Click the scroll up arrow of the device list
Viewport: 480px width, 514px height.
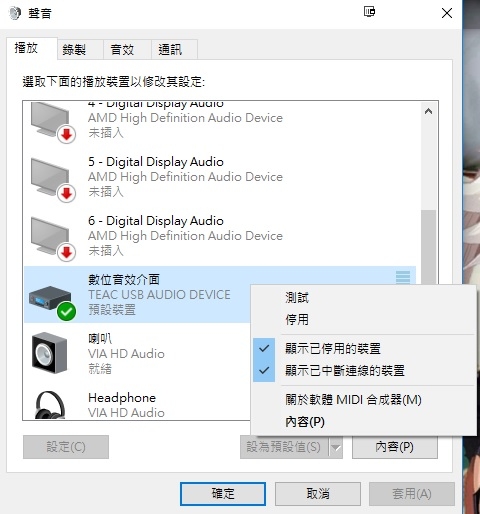(x=428, y=111)
